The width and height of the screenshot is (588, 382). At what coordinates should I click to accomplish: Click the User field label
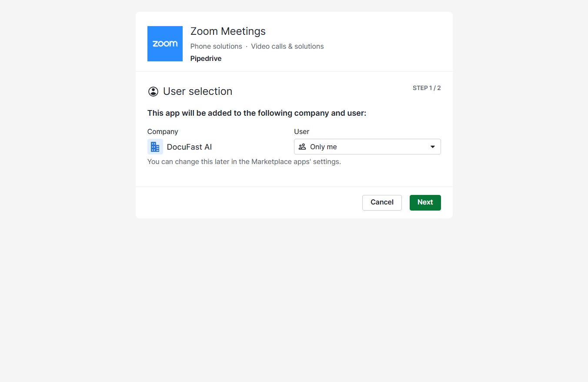(x=302, y=131)
